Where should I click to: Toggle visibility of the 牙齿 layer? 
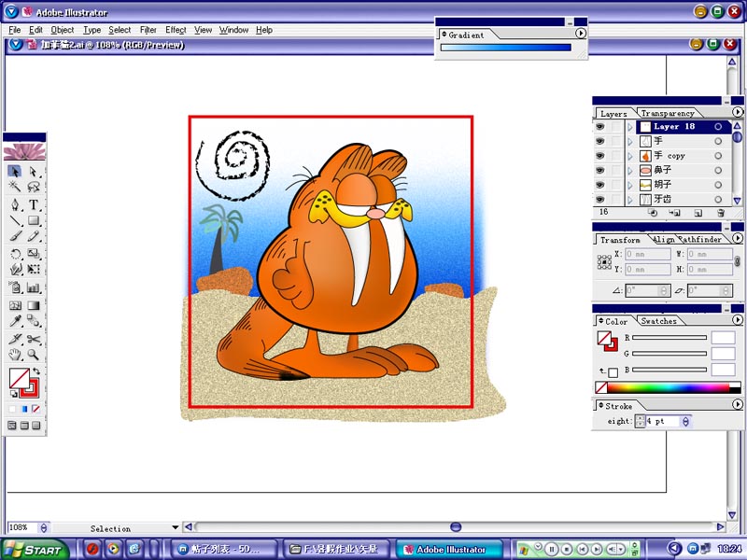pos(600,199)
